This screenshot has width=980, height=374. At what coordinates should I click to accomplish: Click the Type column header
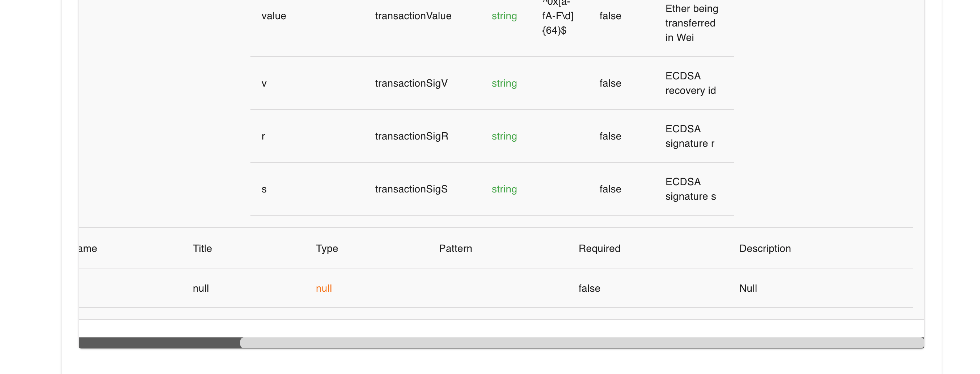click(x=327, y=249)
